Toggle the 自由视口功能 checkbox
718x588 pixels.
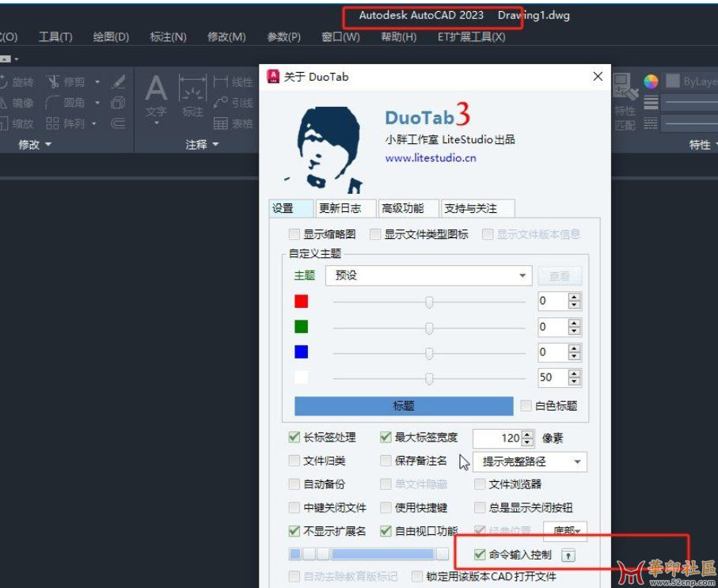point(386,531)
